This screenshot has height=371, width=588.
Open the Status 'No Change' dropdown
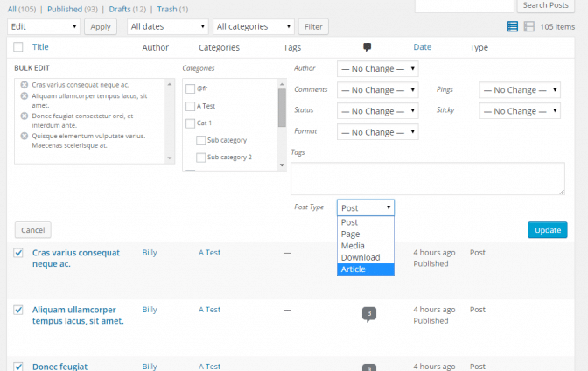click(x=378, y=111)
